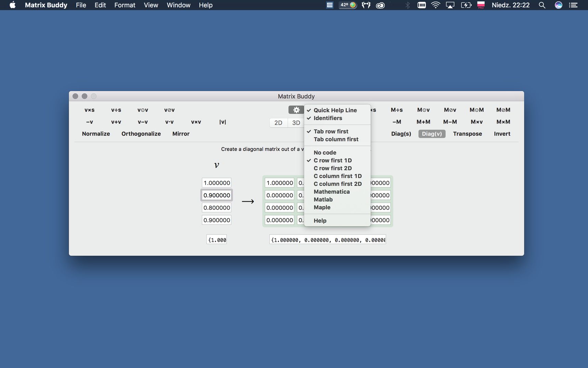588x368 pixels.
Task: Click vector field containing 0.800000
Action: tap(217, 207)
